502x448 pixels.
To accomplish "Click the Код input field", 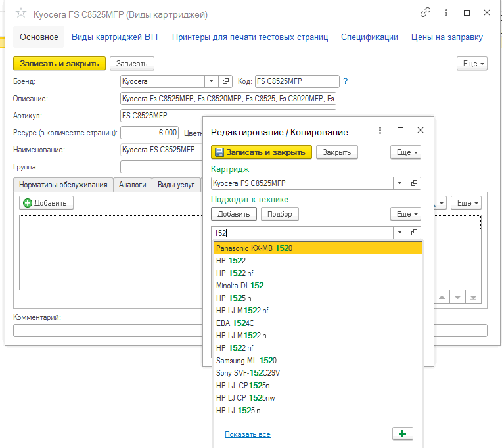I will pos(297,81).
